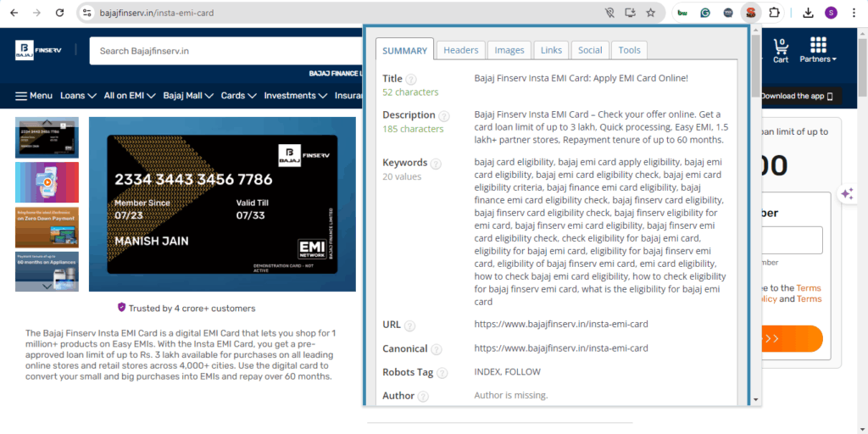868x434 pixels.
Task: Click the URL value in the summary
Action: [561, 324]
